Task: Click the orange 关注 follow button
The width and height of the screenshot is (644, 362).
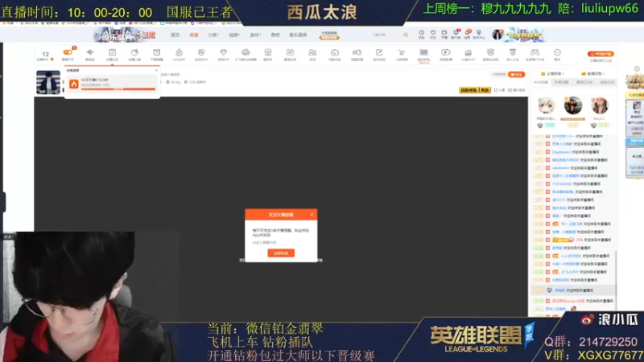Action: tap(516, 74)
